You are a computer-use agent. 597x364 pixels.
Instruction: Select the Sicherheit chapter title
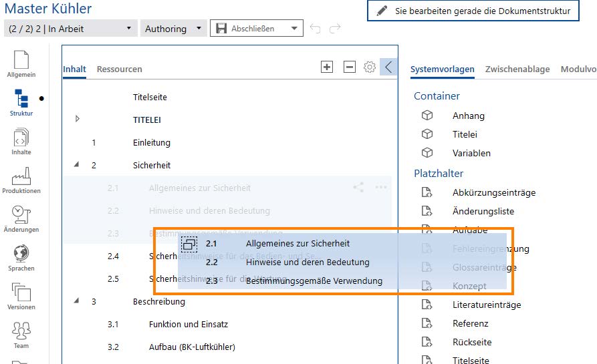coord(152,165)
